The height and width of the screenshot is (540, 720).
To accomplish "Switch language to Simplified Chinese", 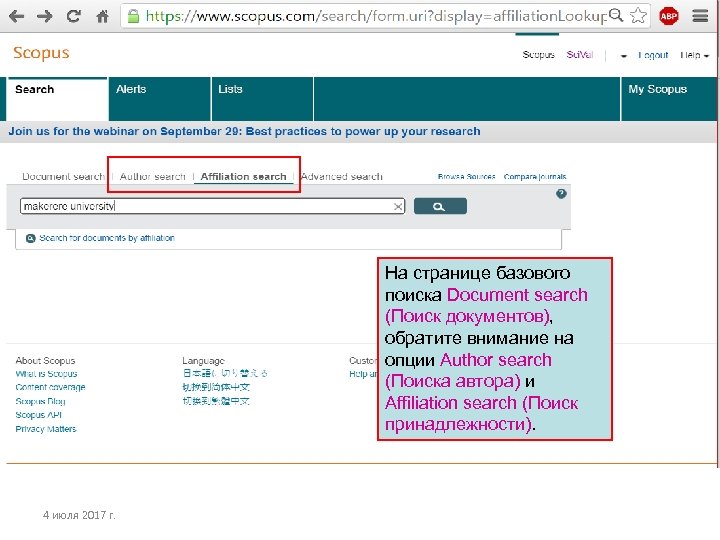I will pos(216,387).
